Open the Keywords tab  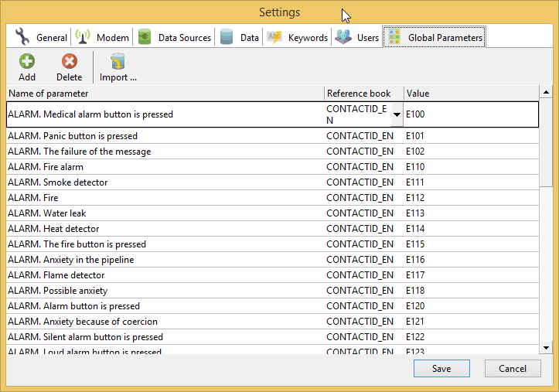[x=297, y=37]
